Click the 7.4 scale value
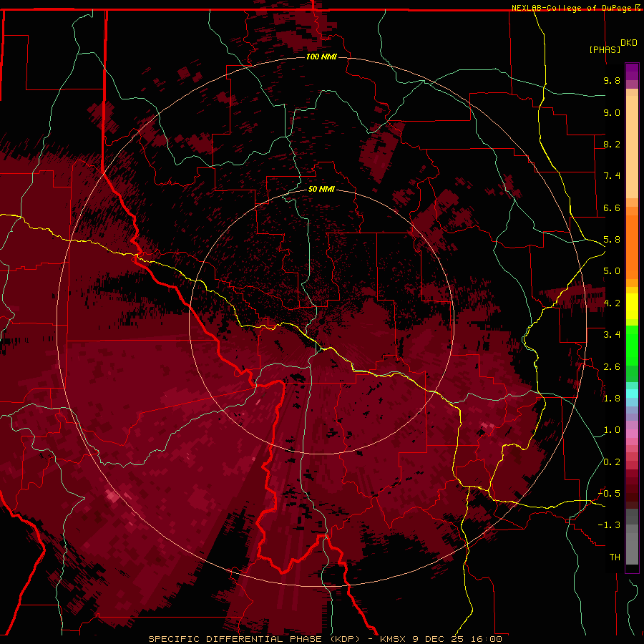The height and width of the screenshot is (644, 644). pos(612,176)
